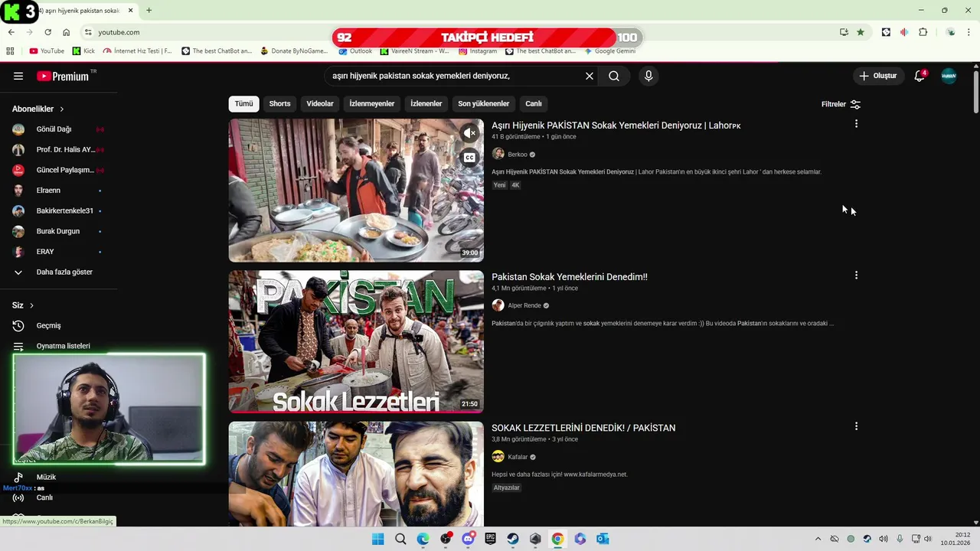Open the YouTube hamburger guide menu
The image size is (980, 551).
pos(18,76)
